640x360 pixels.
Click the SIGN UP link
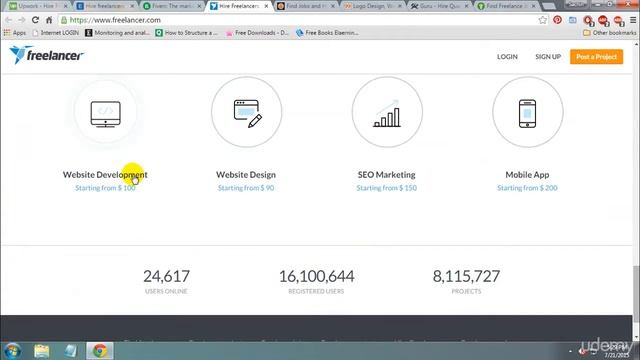click(x=548, y=57)
